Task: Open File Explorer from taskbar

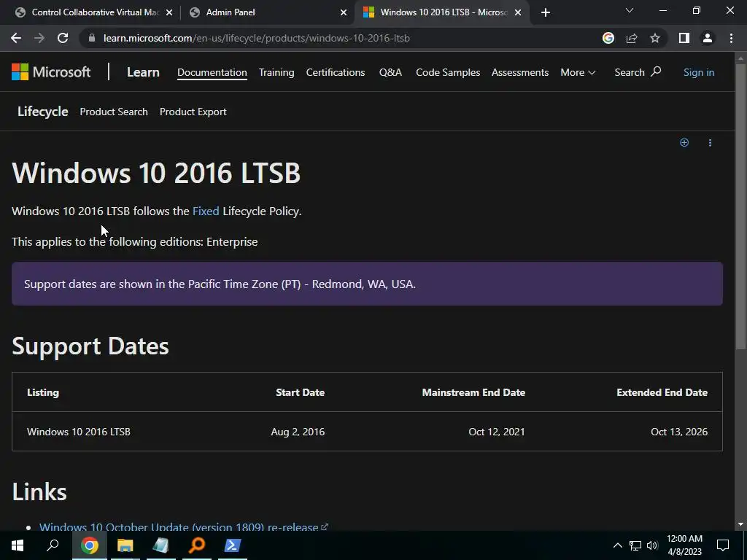Action: 125,545
